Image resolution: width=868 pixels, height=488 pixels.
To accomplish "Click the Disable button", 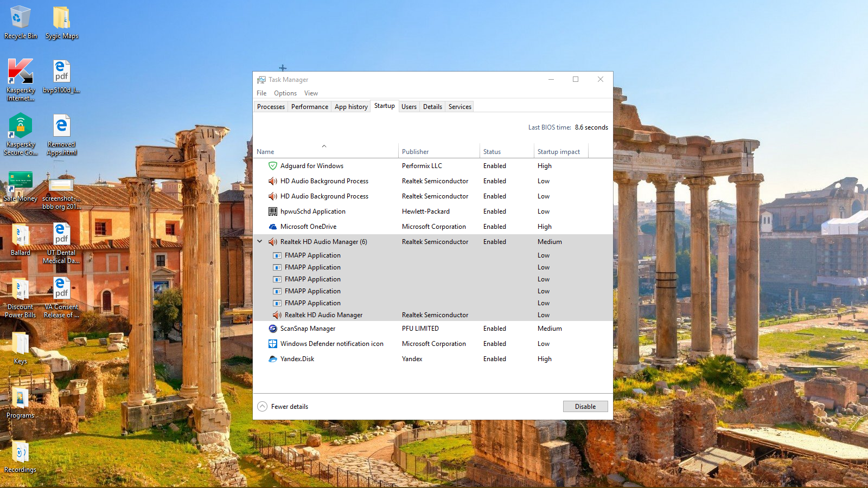I will point(585,407).
